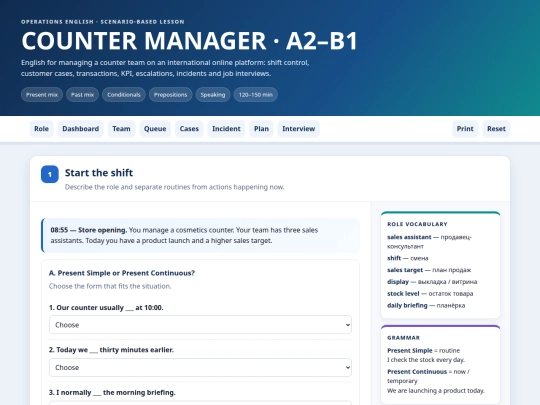This screenshot has width=540, height=405.
Task: Go to the Interview tab
Action: click(299, 129)
